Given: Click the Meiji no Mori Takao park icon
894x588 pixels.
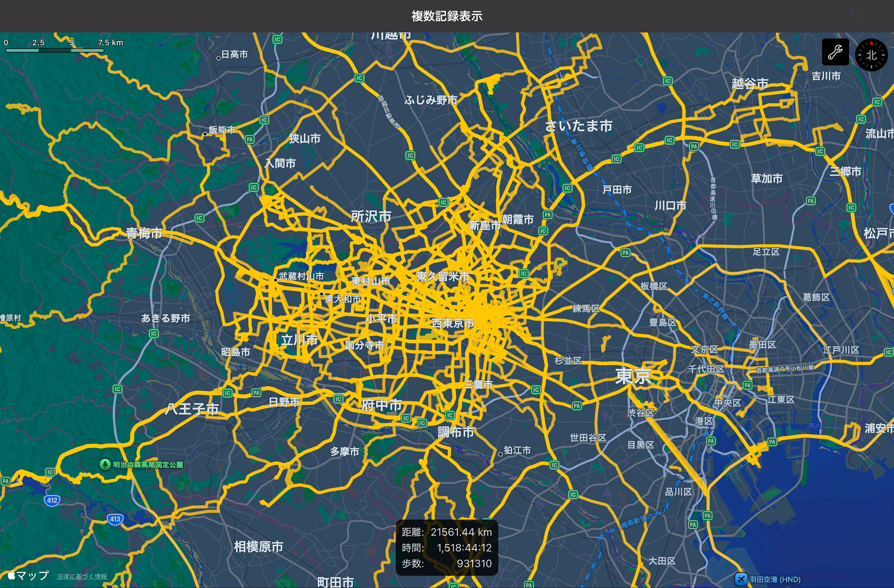Looking at the screenshot, I should [x=105, y=464].
